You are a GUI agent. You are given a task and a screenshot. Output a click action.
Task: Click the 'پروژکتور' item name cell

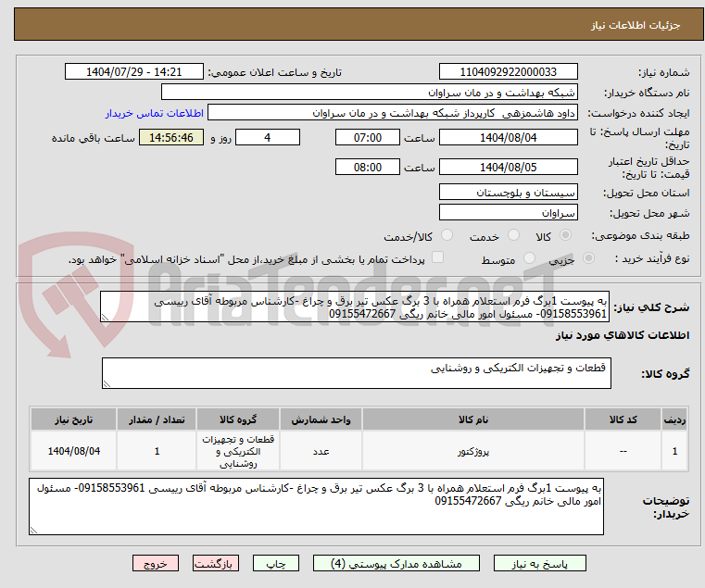click(473, 451)
